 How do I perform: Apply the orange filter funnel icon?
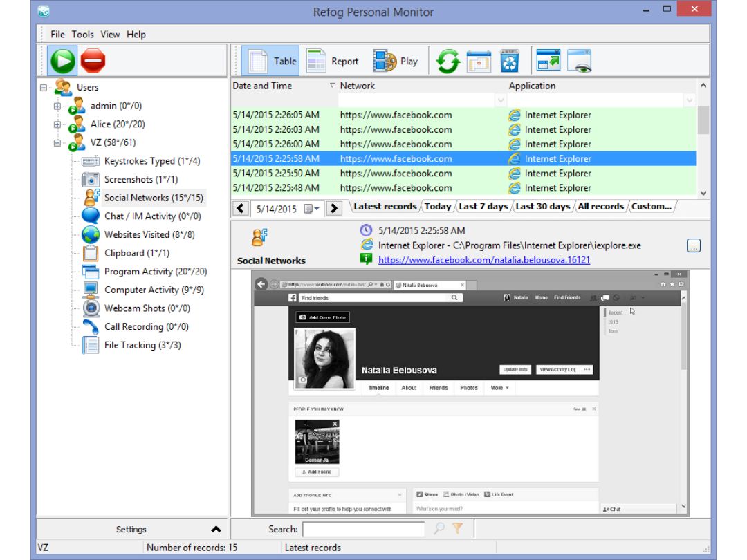457,528
